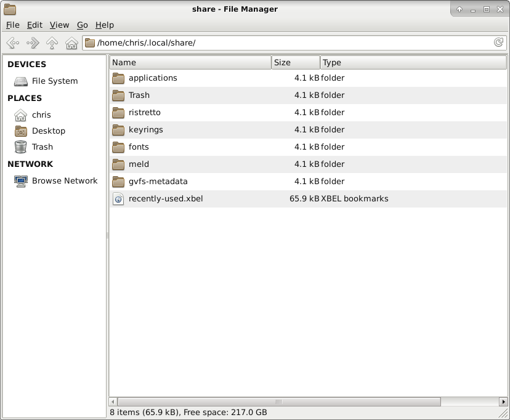Navigate up to parent folder

click(52, 42)
